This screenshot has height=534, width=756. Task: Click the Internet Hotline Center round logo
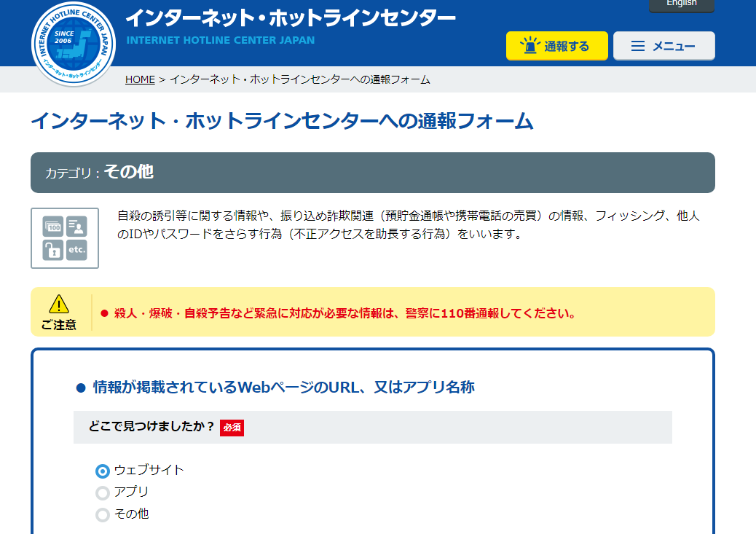coord(74,44)
